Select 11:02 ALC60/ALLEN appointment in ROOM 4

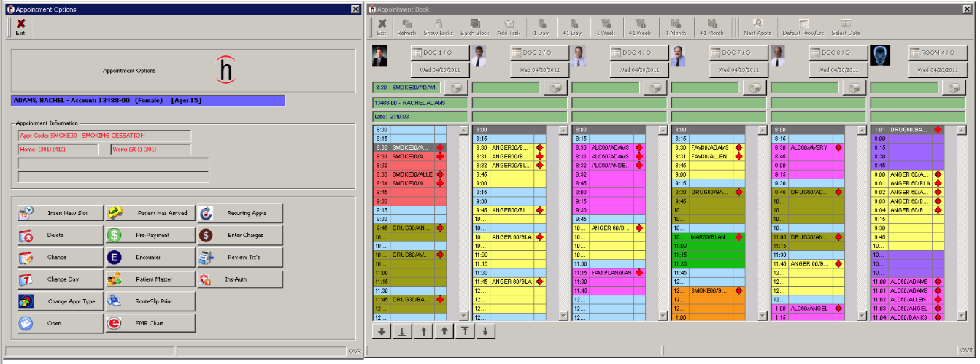[x=907, y=299]
